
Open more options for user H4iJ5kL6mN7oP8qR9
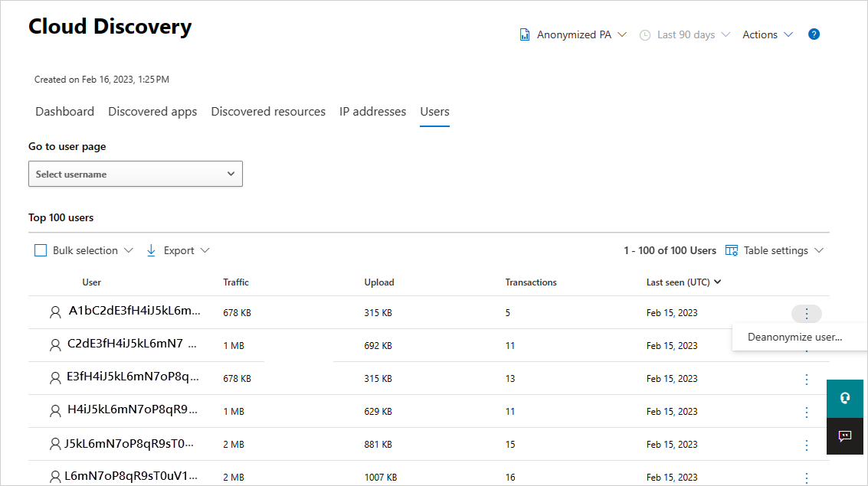(807, 412)
